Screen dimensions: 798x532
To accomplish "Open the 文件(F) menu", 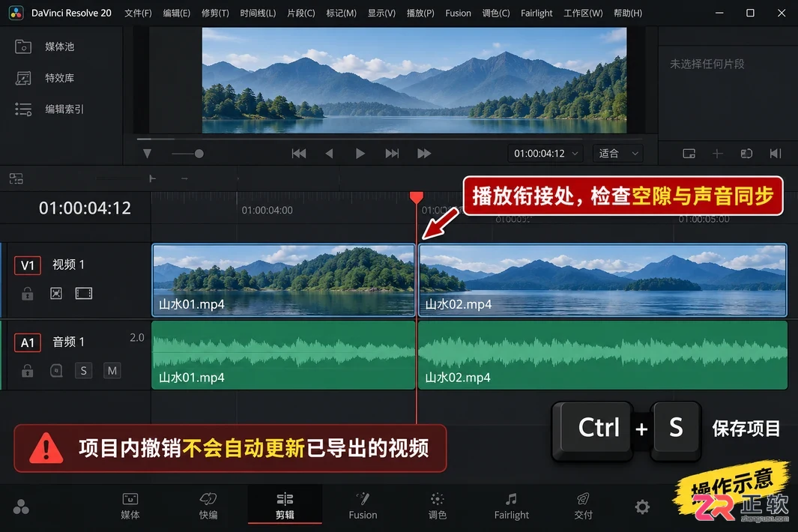I will (138, 13).
